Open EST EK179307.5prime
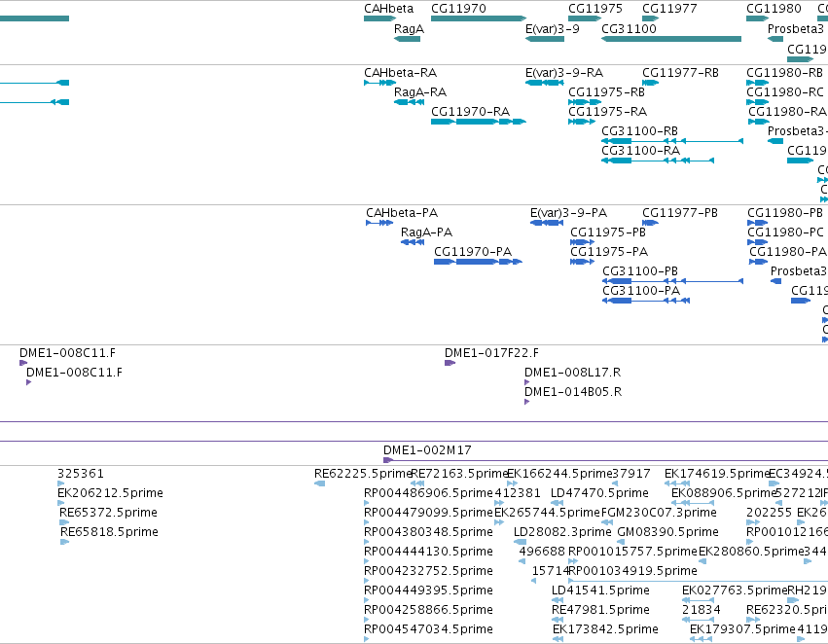 tap(742, 629)
